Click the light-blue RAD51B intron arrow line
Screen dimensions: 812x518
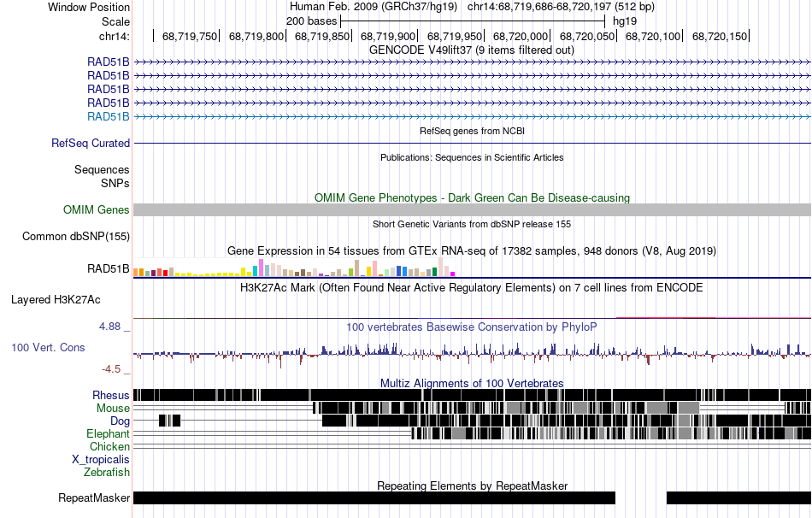point(473,116)
